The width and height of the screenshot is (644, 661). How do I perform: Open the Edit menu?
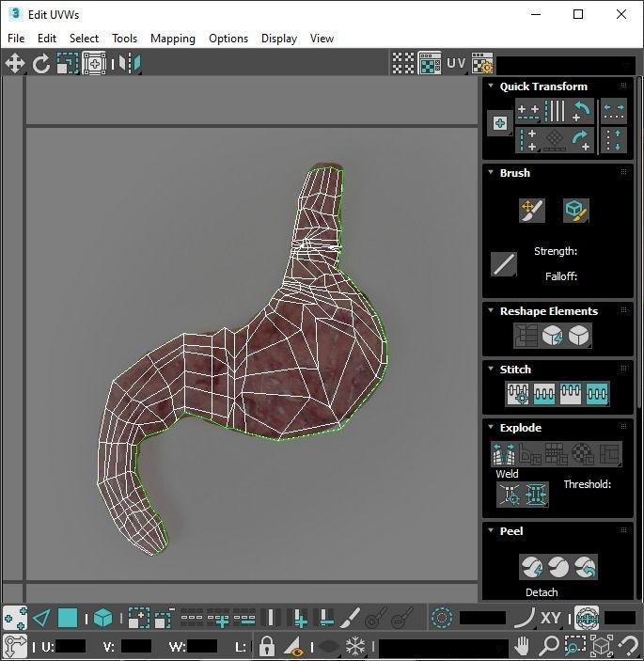click(x=47, y=39)
